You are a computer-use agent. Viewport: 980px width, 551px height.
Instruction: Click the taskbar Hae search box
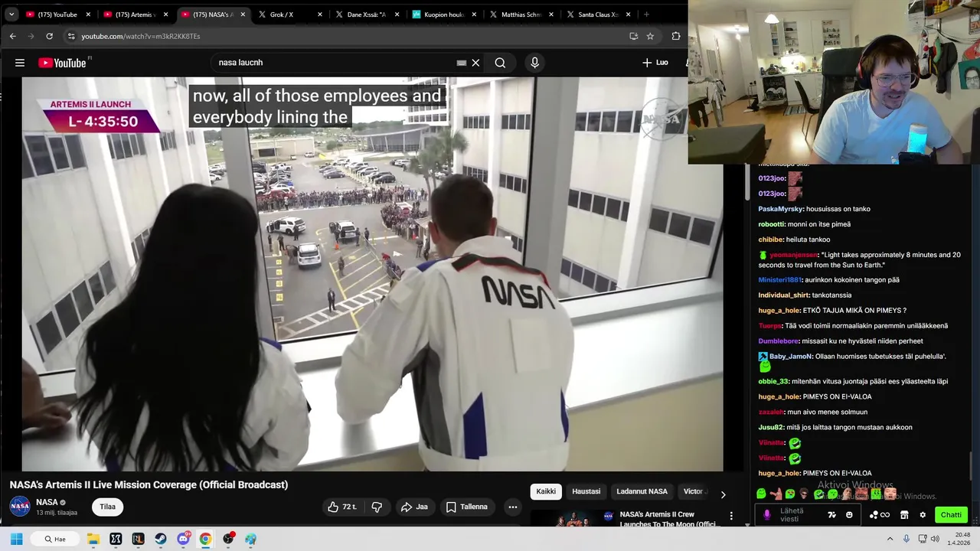(56, 539)
